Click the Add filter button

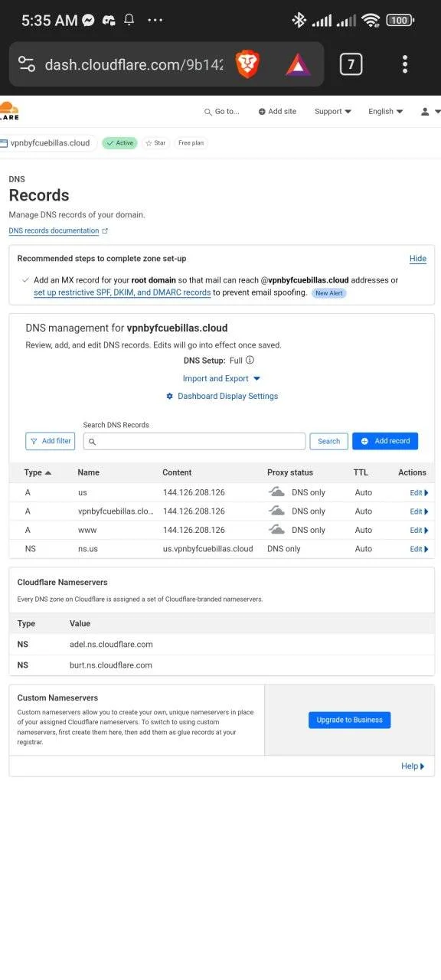(51, 441)
